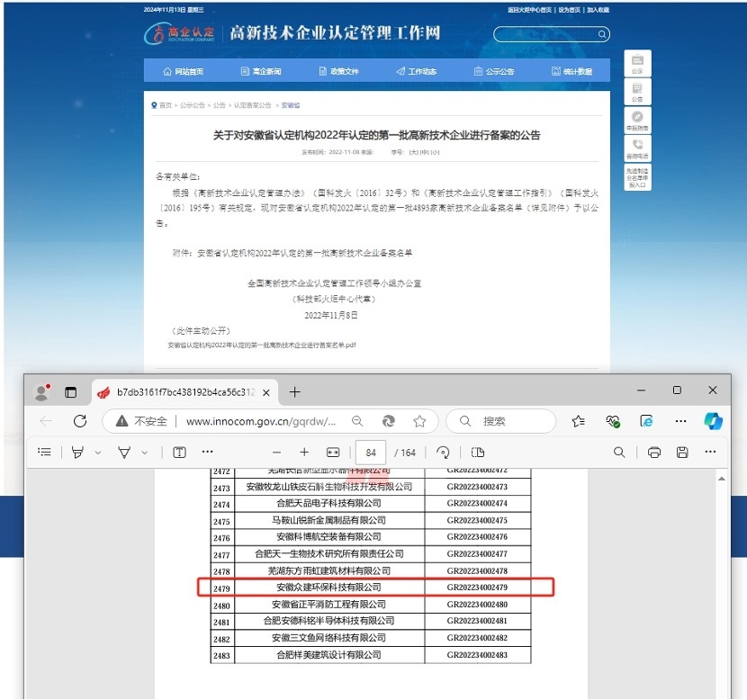Open 政策文件 nav item
Screen dimensions: 747x700
click(338, 71)
